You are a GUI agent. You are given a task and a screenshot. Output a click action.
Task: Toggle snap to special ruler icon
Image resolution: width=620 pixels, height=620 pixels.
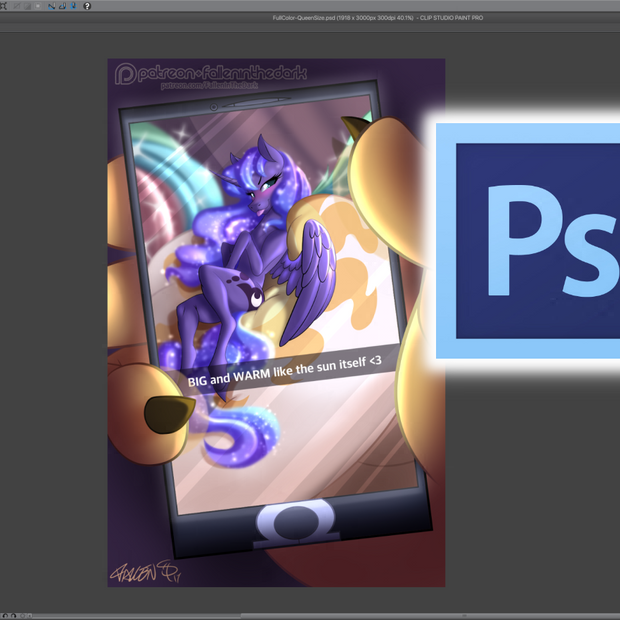point(62,6)
